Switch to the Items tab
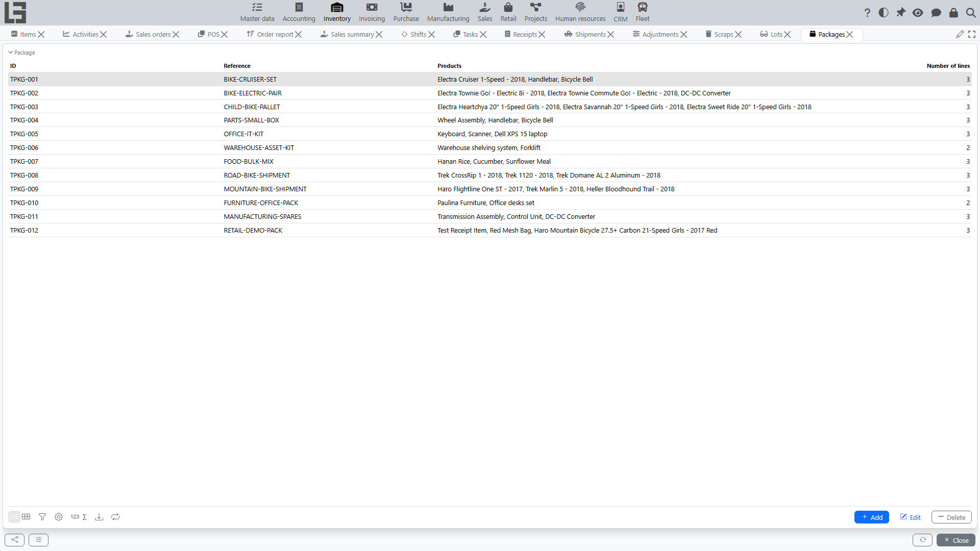The height and width of the screenshot is (551, 980). click(24, 34)
